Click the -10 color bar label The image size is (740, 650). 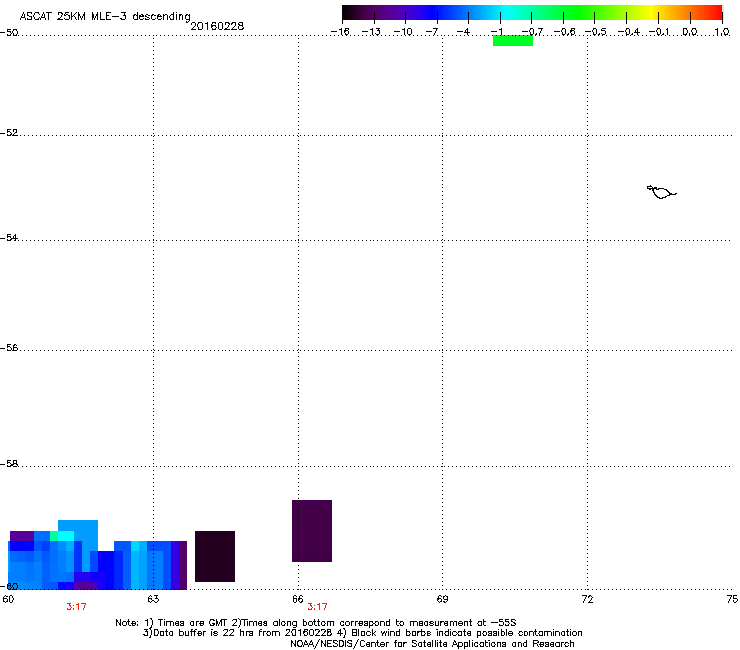click(403, 32)
